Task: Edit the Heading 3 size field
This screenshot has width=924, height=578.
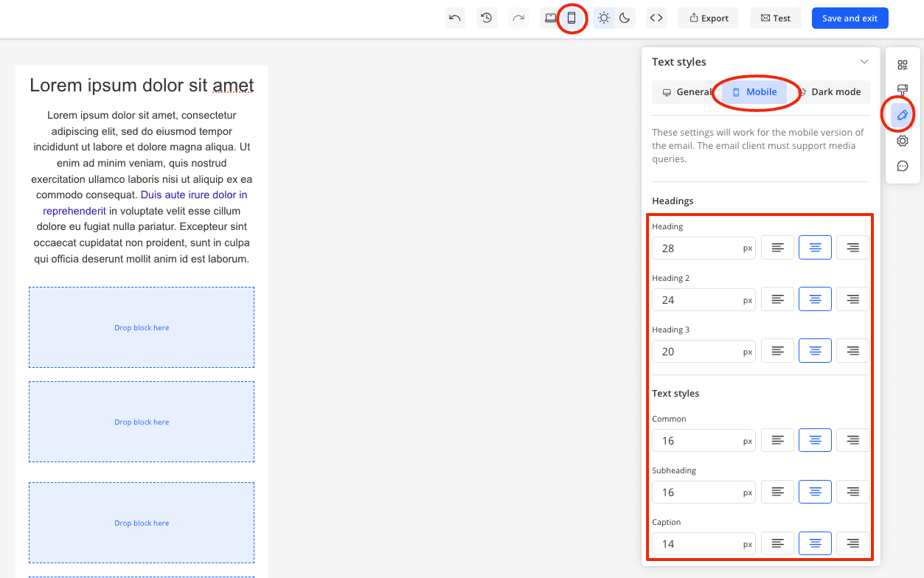Action: pos(704,351)
